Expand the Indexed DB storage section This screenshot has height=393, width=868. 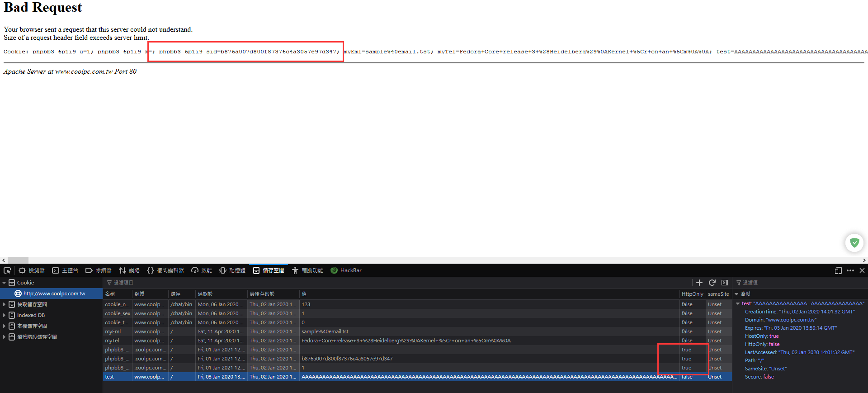coord(4,315)
